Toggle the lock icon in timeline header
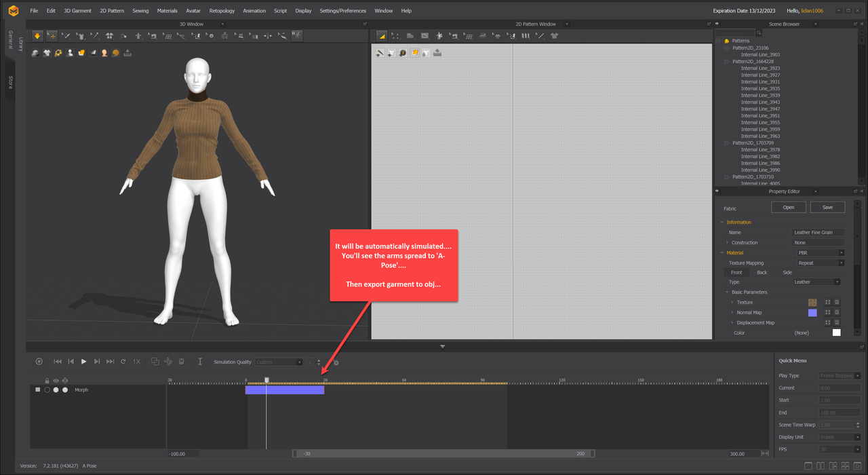868x475 pixels. pyautogui.click(x=47, y=381)
